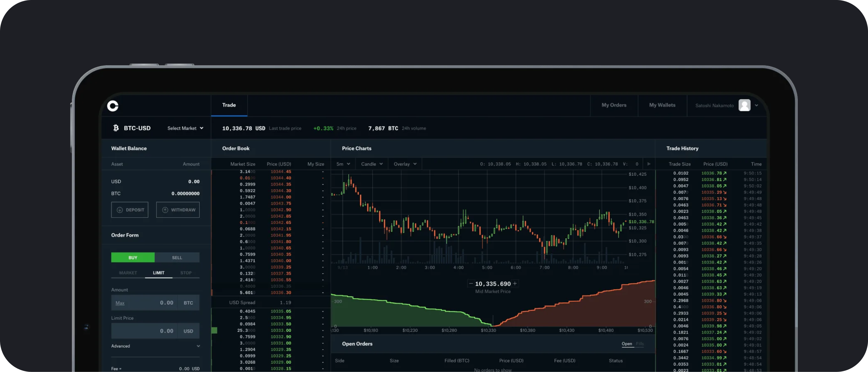
Task: Click the Deposit button with down-arrow icon
Action: 130,210
